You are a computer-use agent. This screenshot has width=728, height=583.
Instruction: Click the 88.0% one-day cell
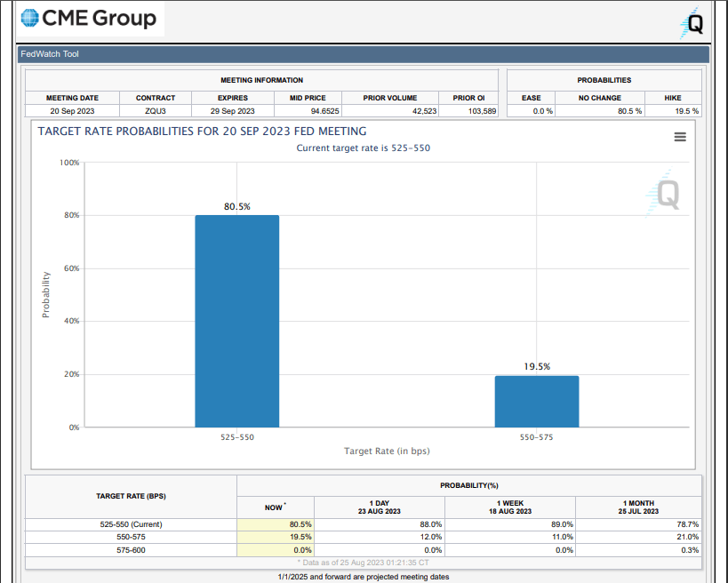pyautogui.click(x=380, y=524)
